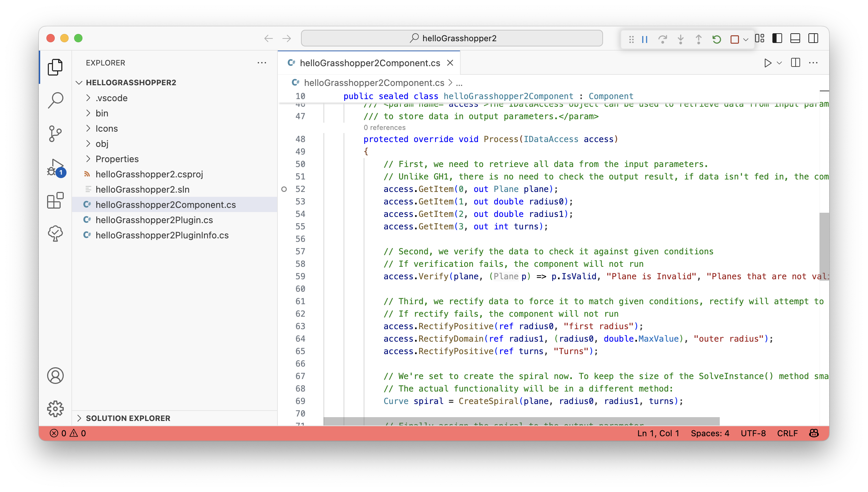Go back in navigation history
Viewport: 868px width, 492px height.
point(268,38)
